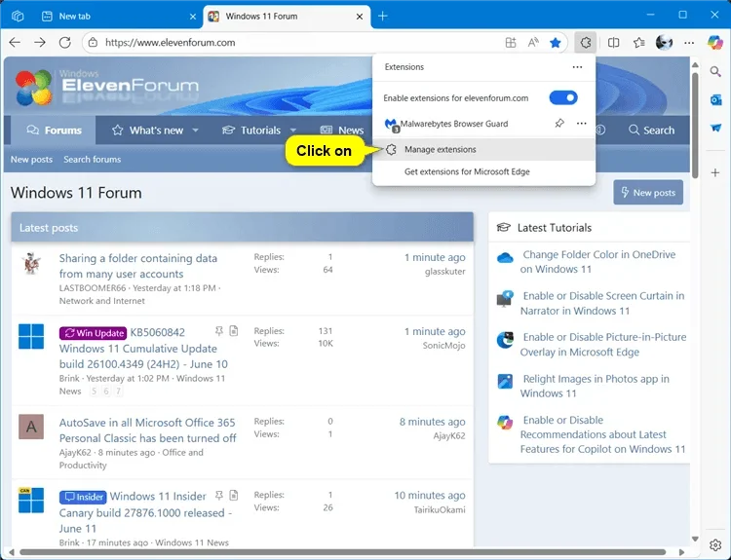This screenshot has height=560, width=731.
Task: Click the blue Insider tag
Action: point(83,497)
